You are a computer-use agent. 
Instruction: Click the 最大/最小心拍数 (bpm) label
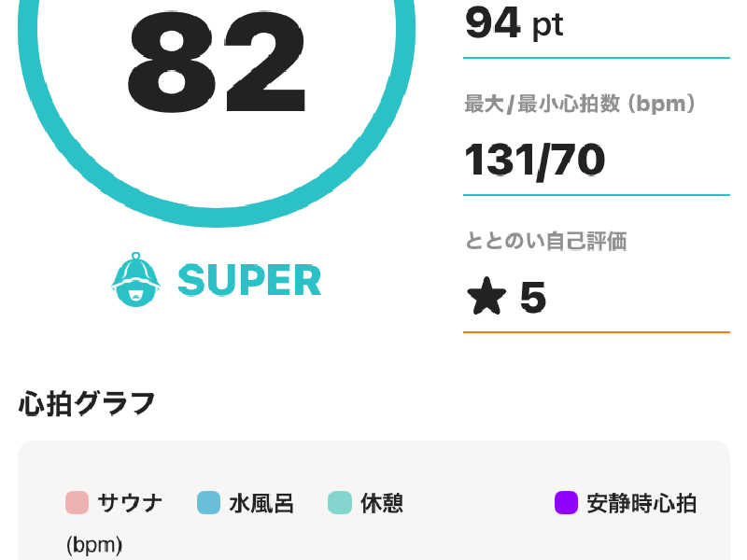580,104
